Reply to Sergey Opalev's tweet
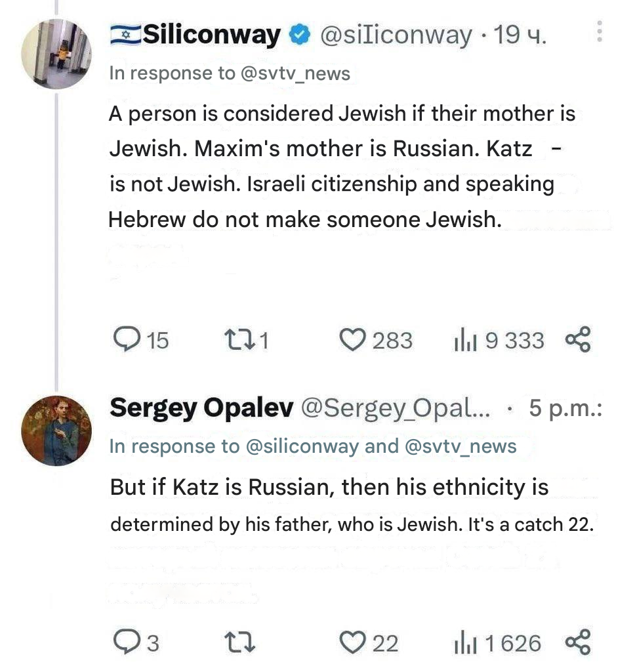The height and width of the screenshot is (672, 635). pyautogui.click(x=125, y=642)
